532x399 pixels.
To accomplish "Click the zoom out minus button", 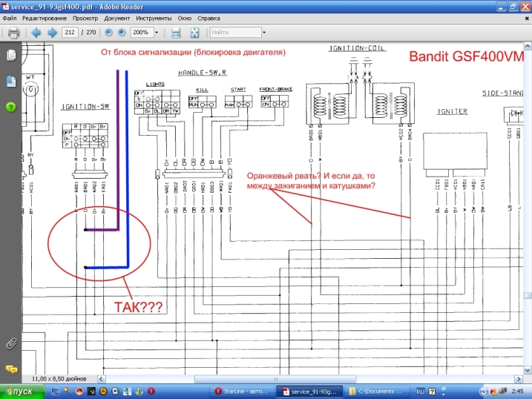I will 108,33.
